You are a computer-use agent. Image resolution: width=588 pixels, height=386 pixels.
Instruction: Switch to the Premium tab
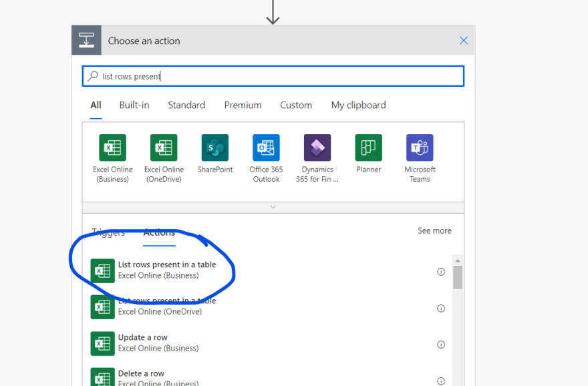(x=243, y=106)
